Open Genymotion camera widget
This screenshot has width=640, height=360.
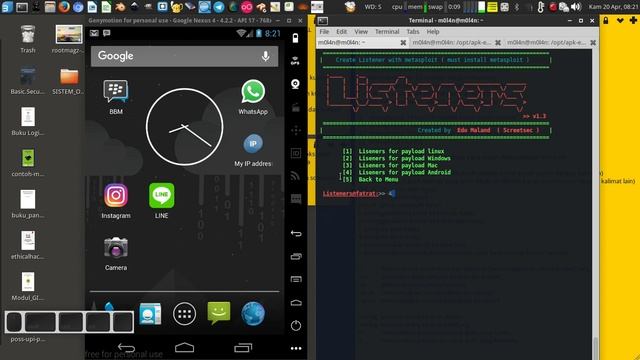(x=296, y=84)
